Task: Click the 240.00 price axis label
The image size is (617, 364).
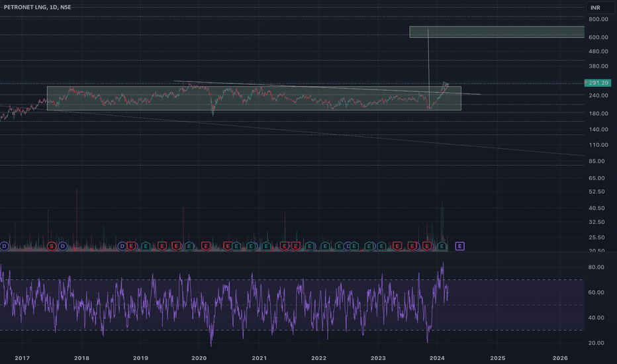Action: coord(598,95)
